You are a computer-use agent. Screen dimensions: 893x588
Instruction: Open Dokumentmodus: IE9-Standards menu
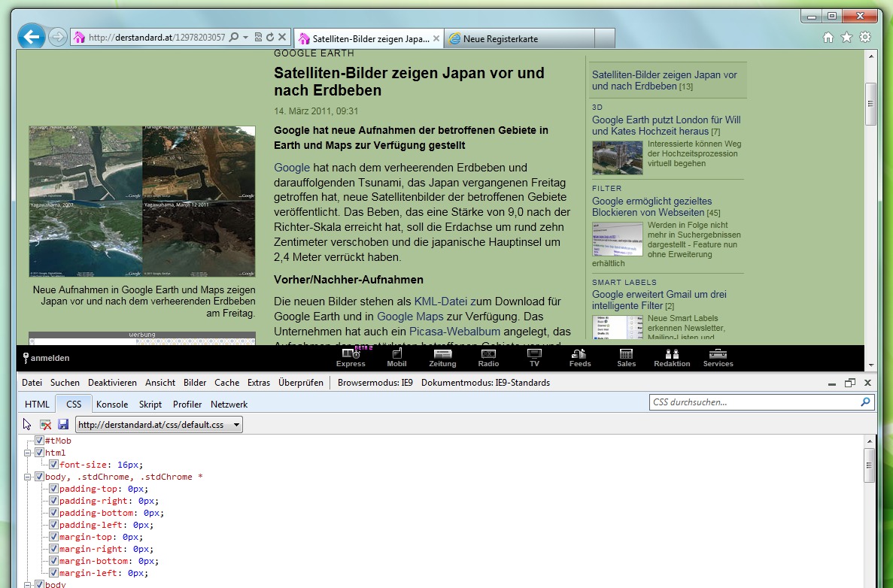click(486, 383)
